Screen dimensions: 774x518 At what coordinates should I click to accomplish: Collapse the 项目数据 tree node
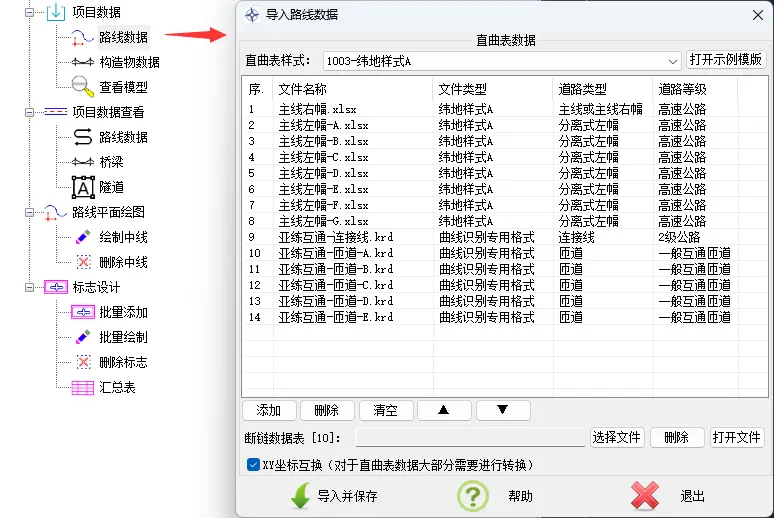point(30,12)
